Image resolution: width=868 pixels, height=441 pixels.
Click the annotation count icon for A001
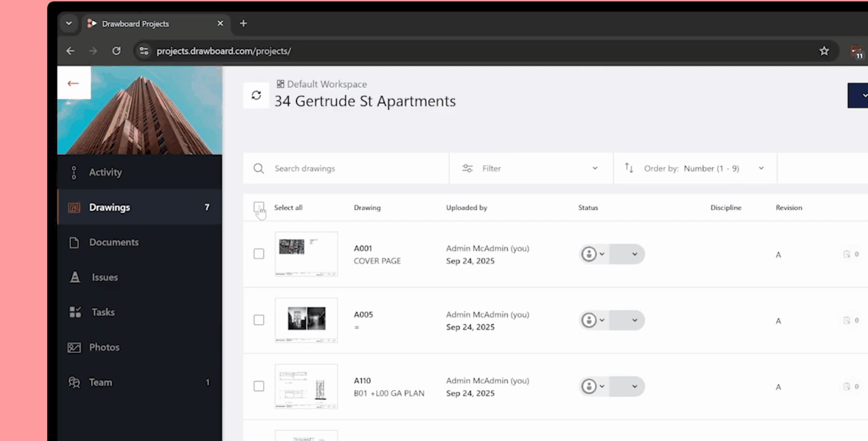coord(847,254)
